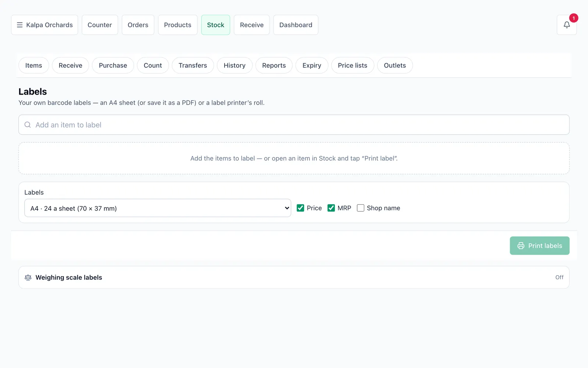
Task: Open notifications bell icon
Action: 567,25
